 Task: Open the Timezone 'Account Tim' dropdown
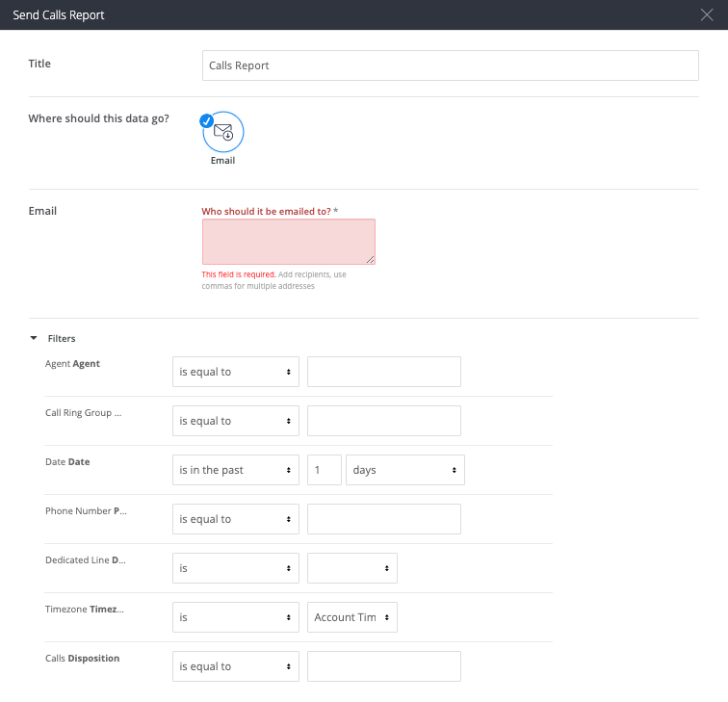pos(352,617)
